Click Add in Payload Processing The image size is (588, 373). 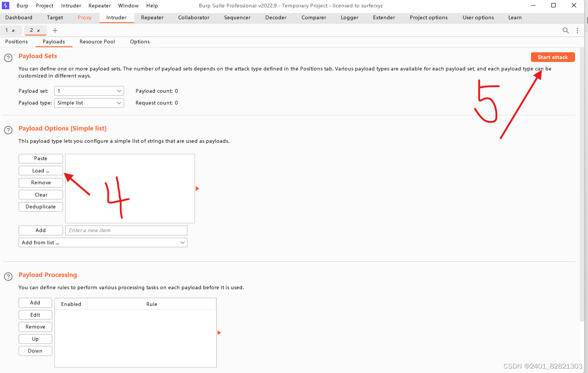coord(35,303)
